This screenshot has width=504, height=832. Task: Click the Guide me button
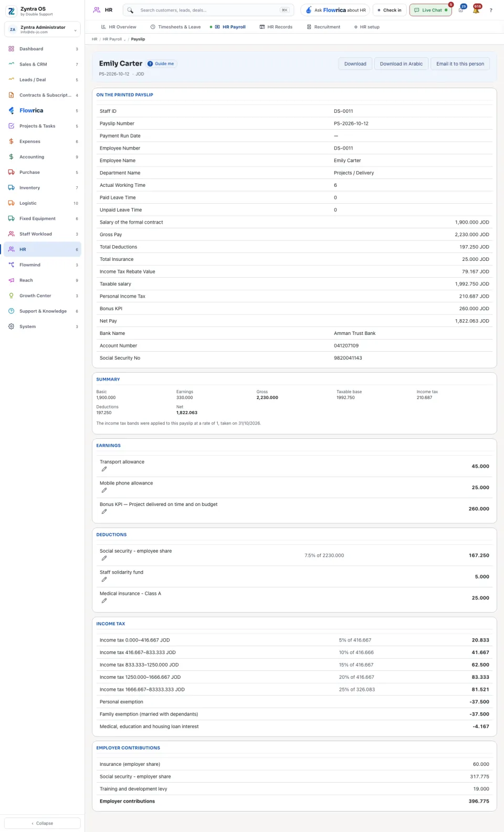(161, 64)
